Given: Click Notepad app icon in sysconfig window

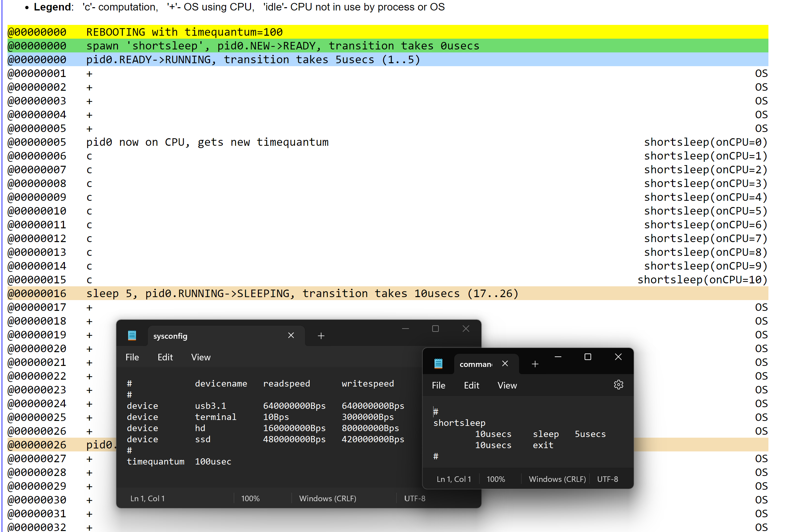Looking at the screenshot, I should point(132,336).
